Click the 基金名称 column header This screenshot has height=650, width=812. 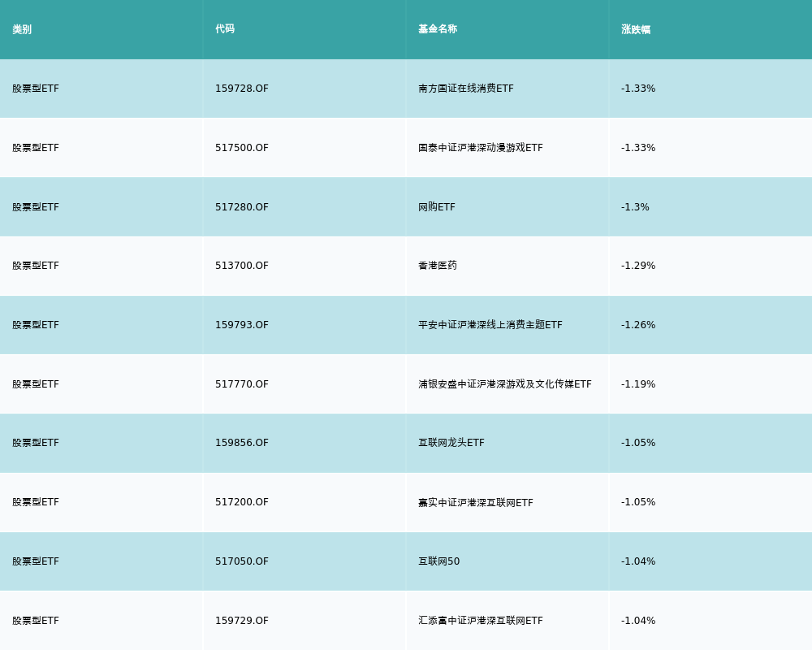(438, 29)
